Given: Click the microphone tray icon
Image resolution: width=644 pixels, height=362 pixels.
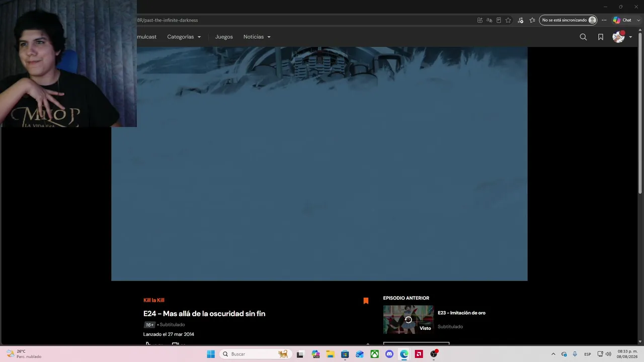Looking at the screenshot, I should click(575, 354).
